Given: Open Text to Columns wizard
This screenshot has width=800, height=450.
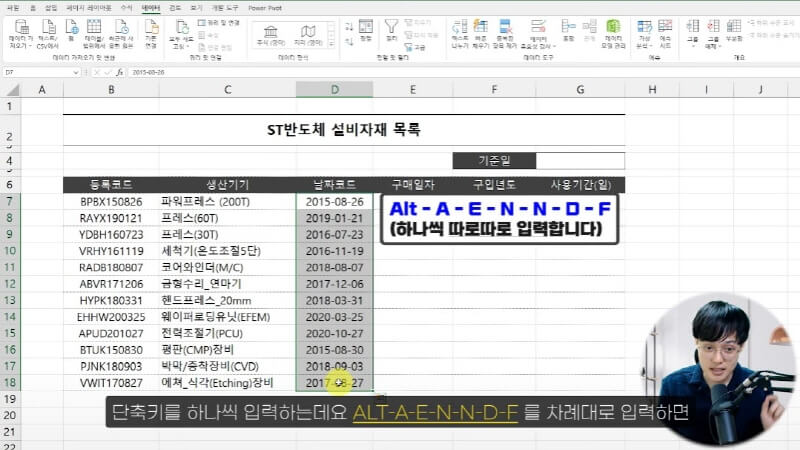Looking at the screenshot, I should click(459, 34).
